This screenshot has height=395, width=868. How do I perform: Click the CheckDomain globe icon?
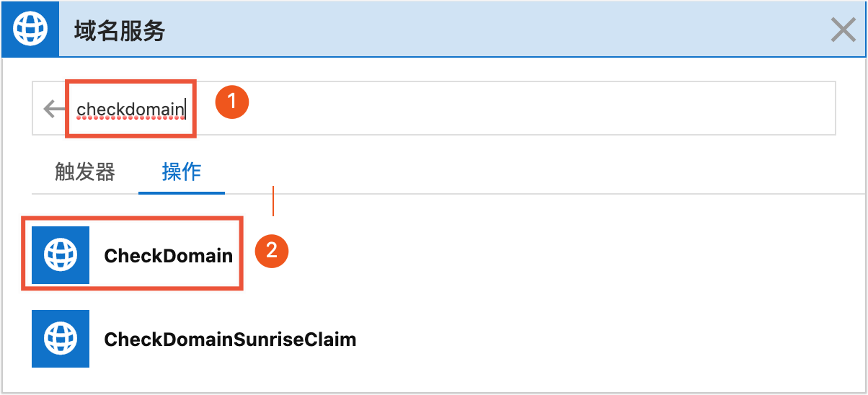click(x=61, y=255)
